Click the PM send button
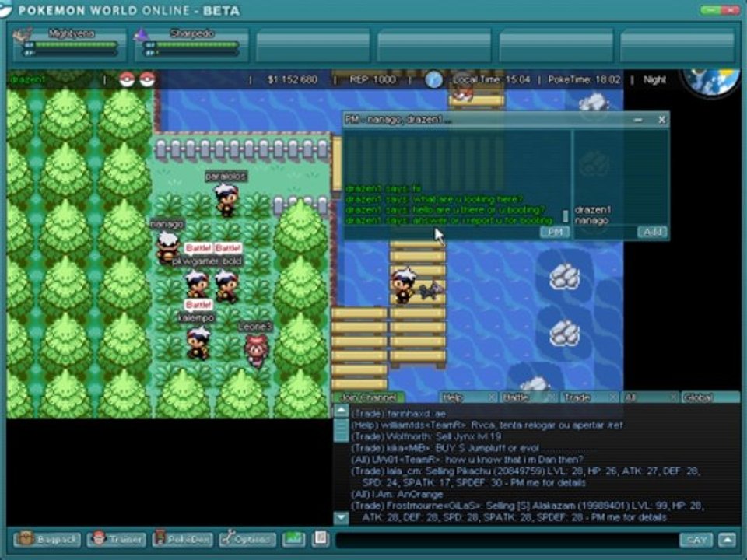747x560 pixels. coord(555,232)
